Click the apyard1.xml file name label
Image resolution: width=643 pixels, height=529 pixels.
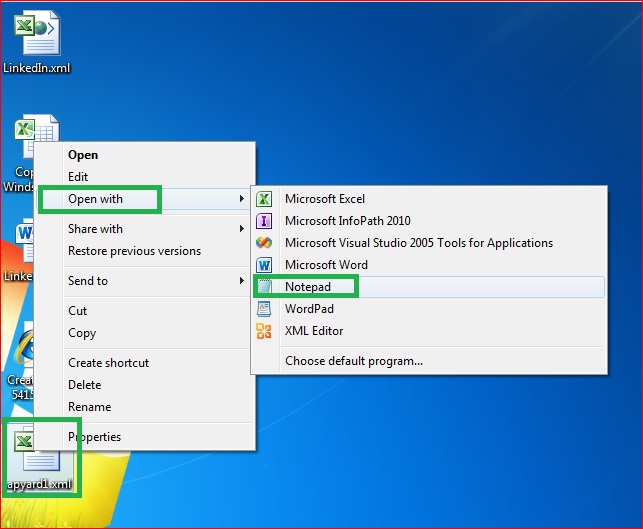click(39, 484)
